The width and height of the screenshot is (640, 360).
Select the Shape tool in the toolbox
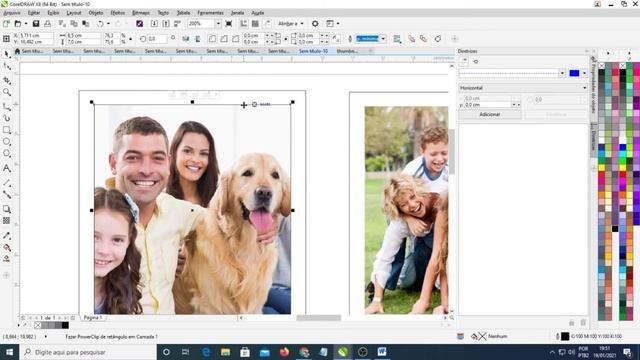[7, 67]
